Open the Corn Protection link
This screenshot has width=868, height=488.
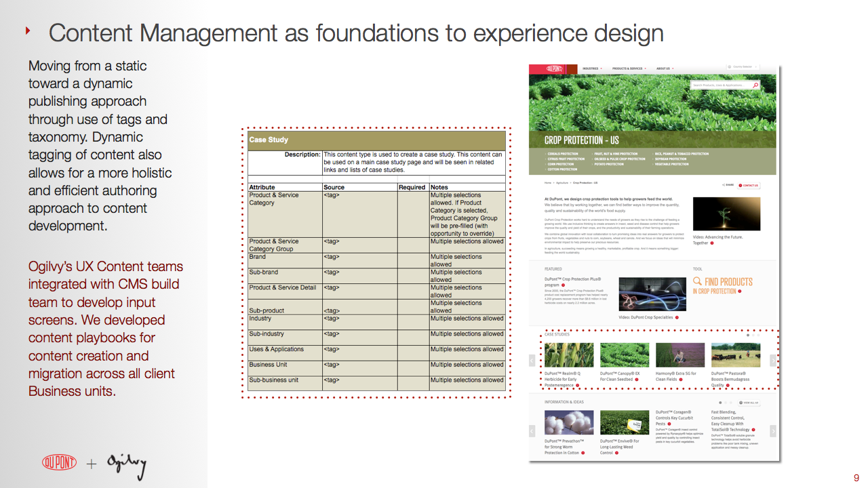pos(561,164)
